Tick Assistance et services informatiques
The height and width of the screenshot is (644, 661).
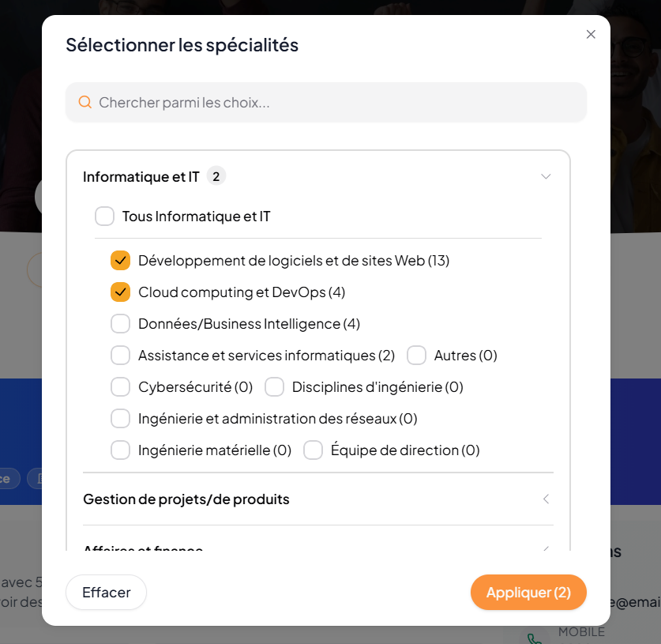[x=120, y=356]
